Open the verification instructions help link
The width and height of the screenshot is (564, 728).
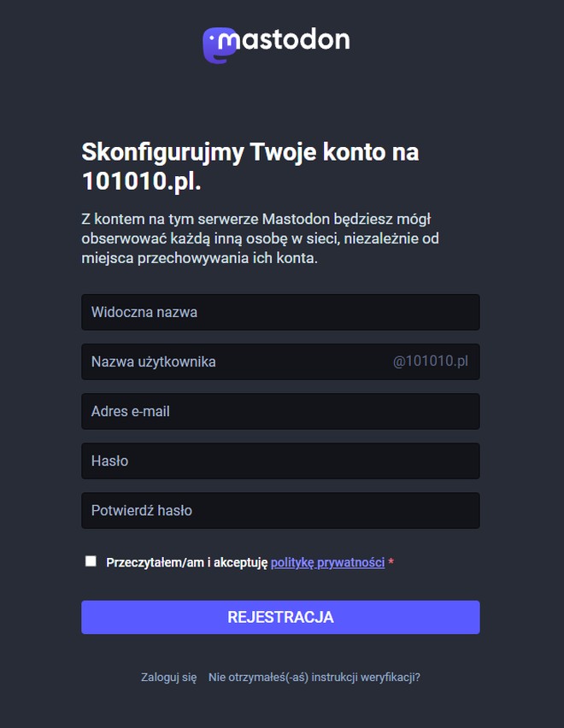314,677
